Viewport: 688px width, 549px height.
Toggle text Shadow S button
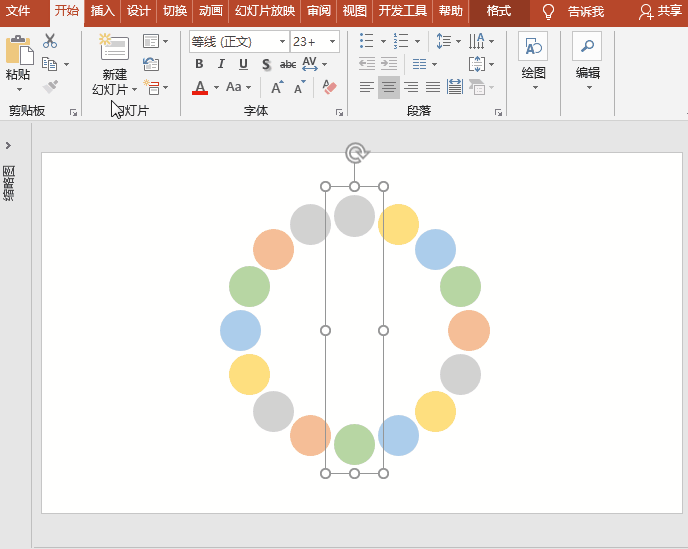266,65
